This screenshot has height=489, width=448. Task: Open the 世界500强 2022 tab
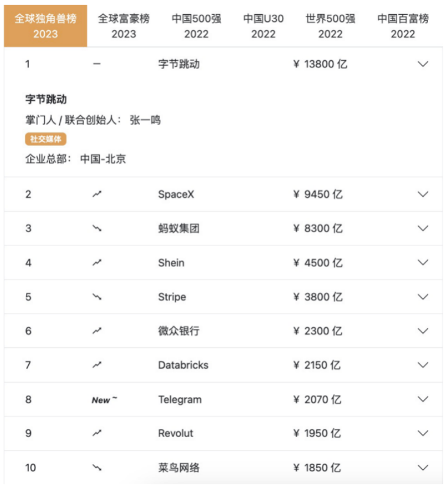point(330,26)
